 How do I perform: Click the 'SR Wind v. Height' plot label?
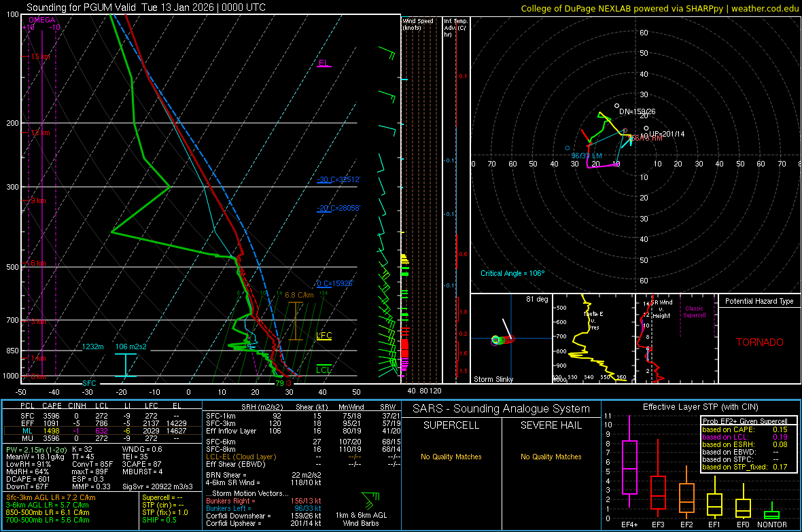661,309
